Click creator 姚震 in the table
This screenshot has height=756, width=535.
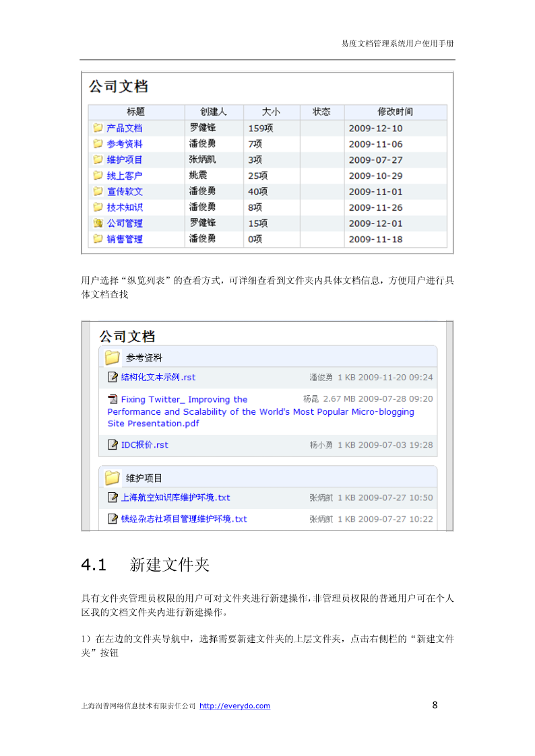(198, 176)
